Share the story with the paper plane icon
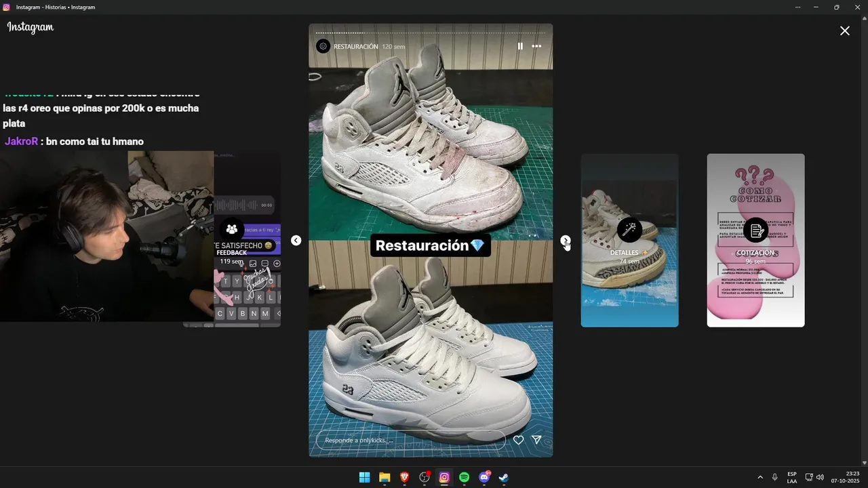Image resolution: width=868 pixels, height=488 pixels. point(536,440)
